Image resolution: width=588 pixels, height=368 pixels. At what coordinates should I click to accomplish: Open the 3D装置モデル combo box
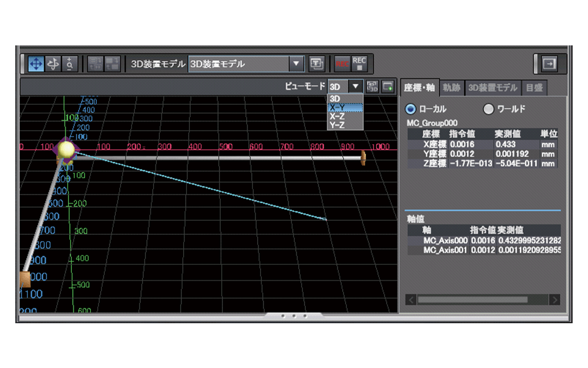point(246,64)
